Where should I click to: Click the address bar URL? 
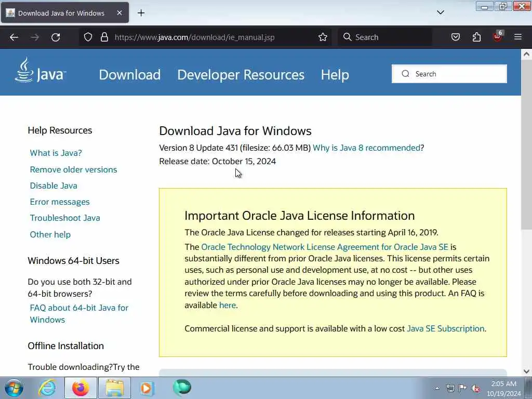195,37
